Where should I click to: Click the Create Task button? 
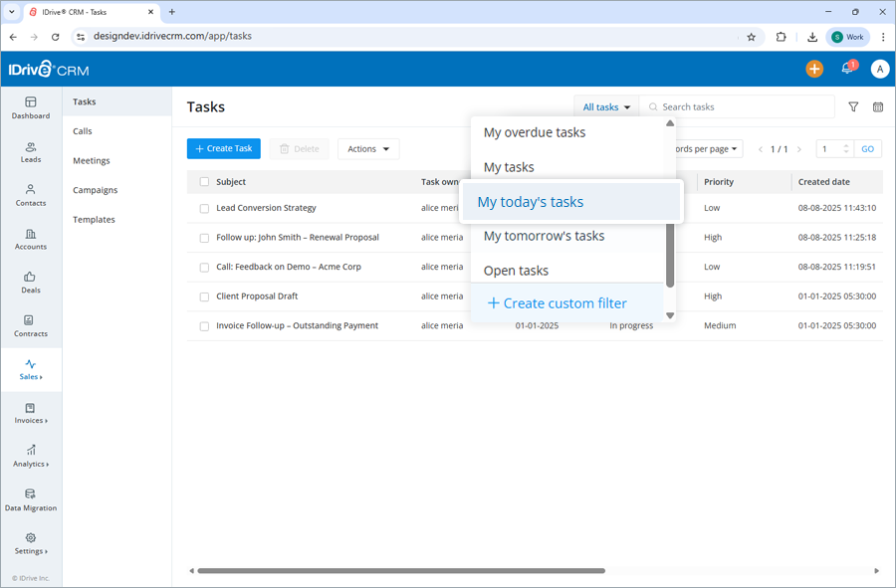223,148
